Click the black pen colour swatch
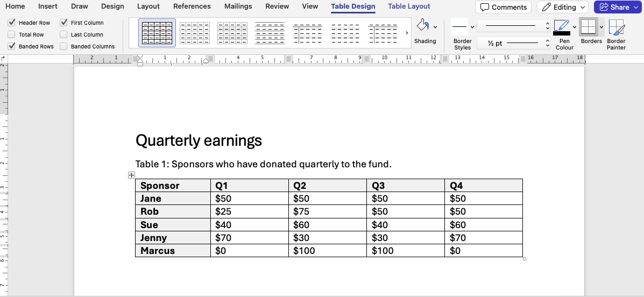Screen dimensions: 644x297 tap(562, 33)
